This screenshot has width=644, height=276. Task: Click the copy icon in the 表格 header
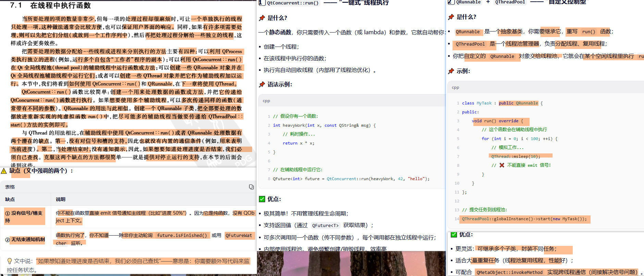(x=251, y=187)
